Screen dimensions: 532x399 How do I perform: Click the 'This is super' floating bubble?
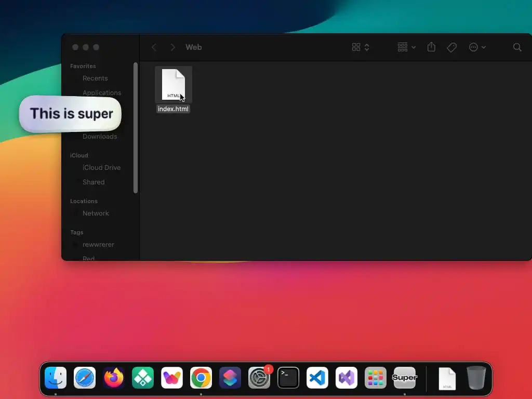point(70,114)
